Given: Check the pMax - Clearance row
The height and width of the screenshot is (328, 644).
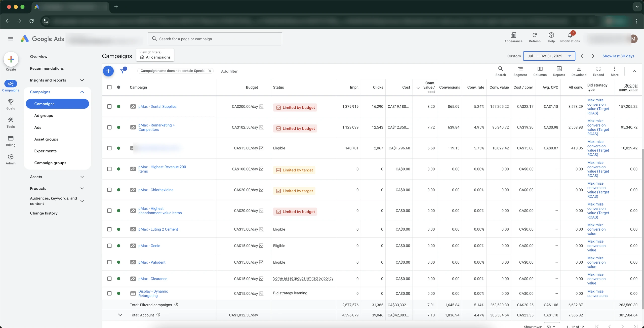Looking at the screenshot, I should [x=109, y=279].
